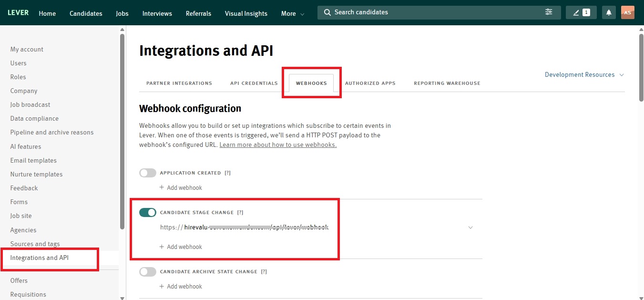Click the Candidate Stage Change help [?] icon
Screen dimensions: 644x300
coord(240,212)
